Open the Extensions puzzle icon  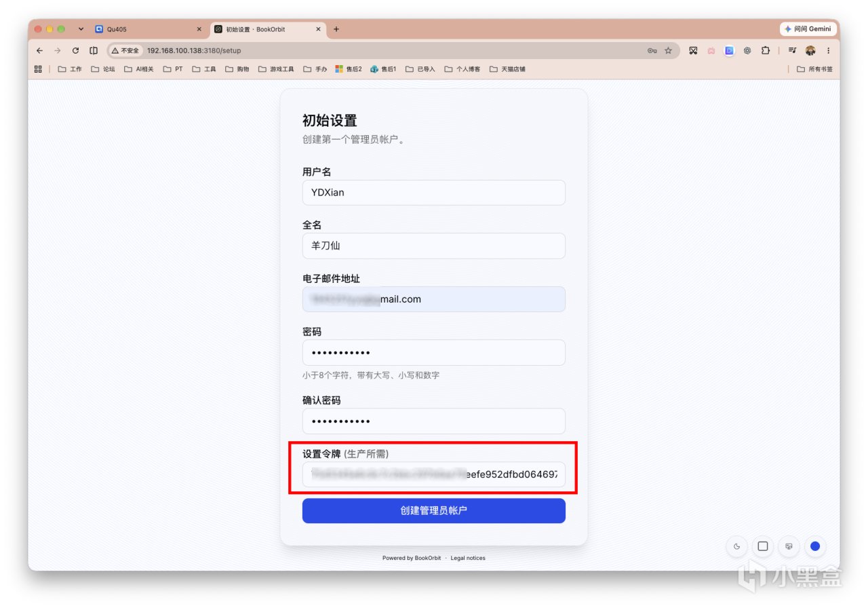point(766,50)
